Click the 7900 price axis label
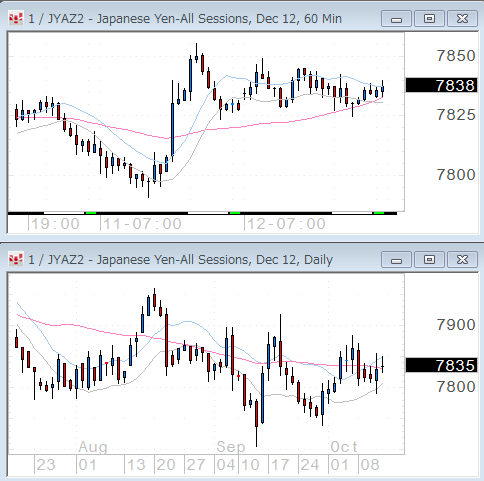 [x=456, y=325]
